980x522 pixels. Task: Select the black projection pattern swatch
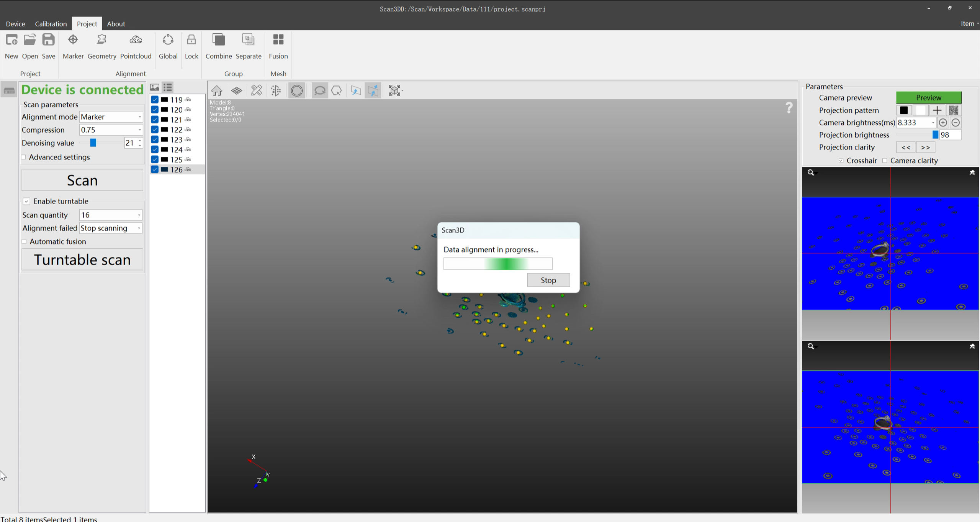coord(904,110)
